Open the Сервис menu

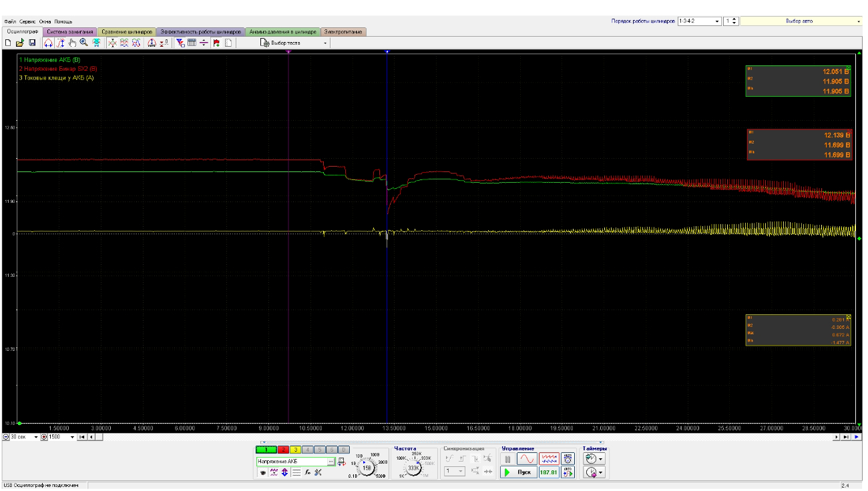(27, 21)
